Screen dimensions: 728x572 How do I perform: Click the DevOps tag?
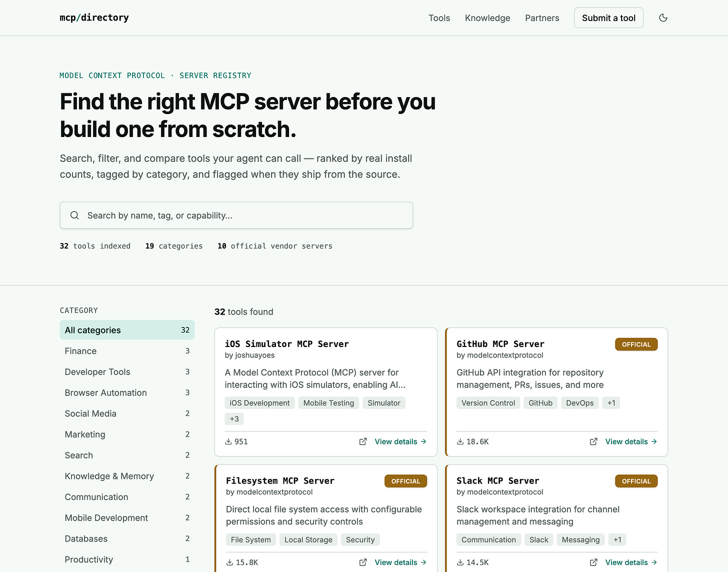coord(580,403)
